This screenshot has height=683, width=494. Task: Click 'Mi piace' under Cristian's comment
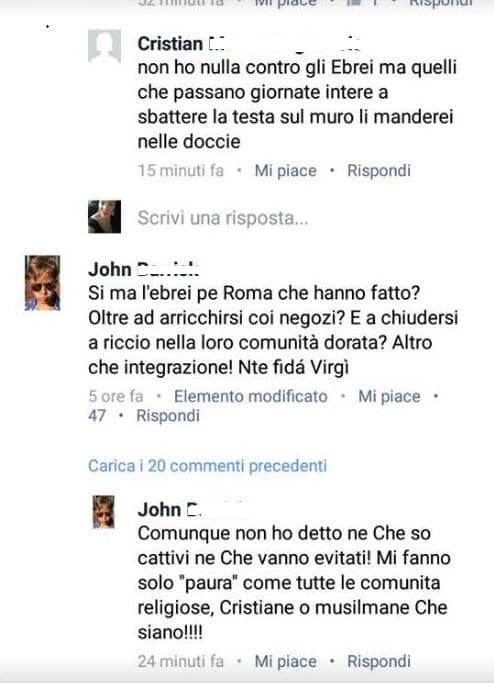click(285, 170)
